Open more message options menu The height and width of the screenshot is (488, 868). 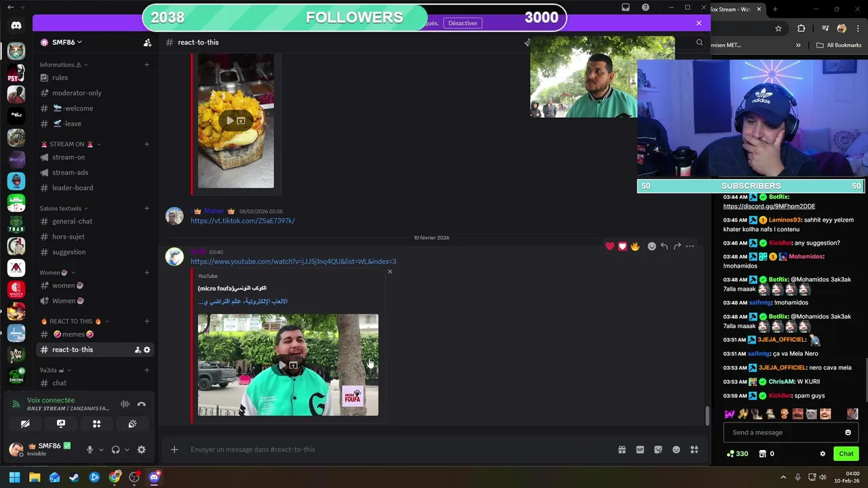tap(690, 246)
